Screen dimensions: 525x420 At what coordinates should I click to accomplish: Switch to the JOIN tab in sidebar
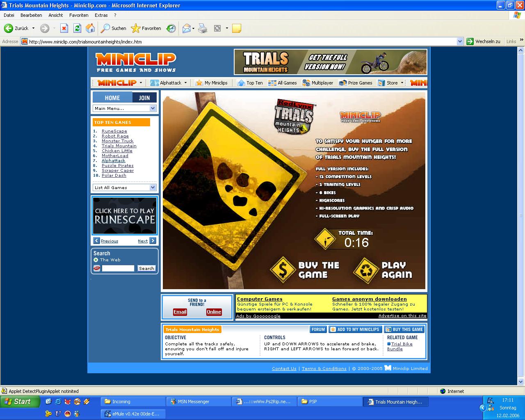(x=144, y=98)
